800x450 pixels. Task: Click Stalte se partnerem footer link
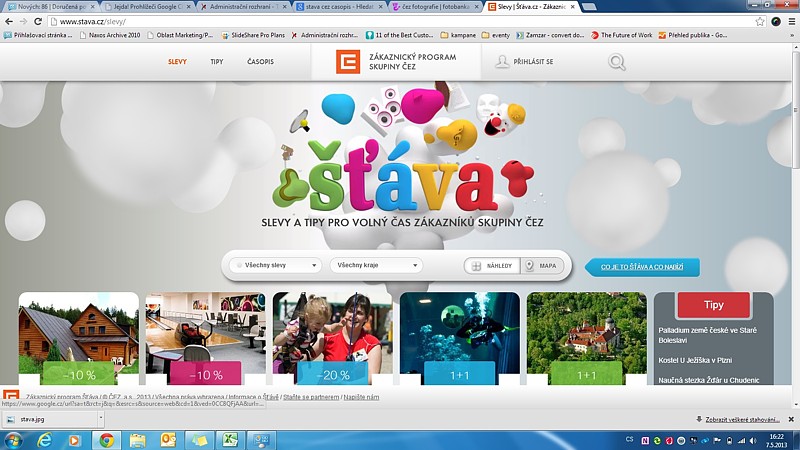(x=311, y=397)
